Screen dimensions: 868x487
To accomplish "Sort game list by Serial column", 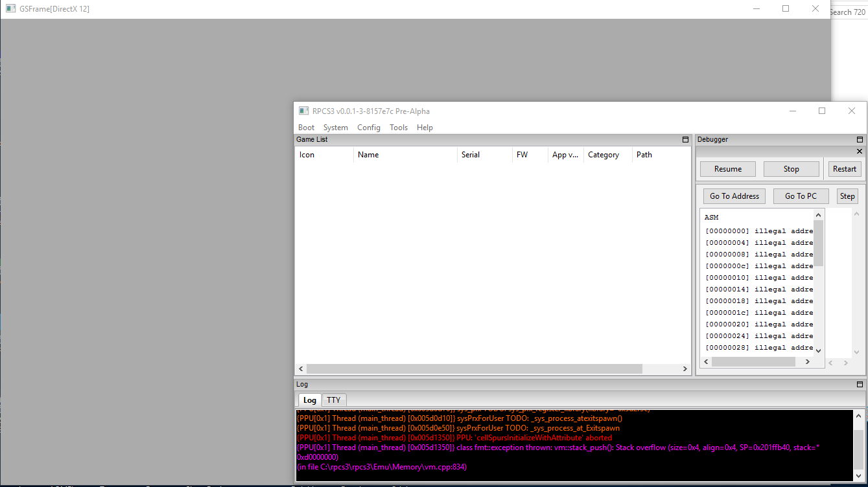I will click(x=485, y=155).
